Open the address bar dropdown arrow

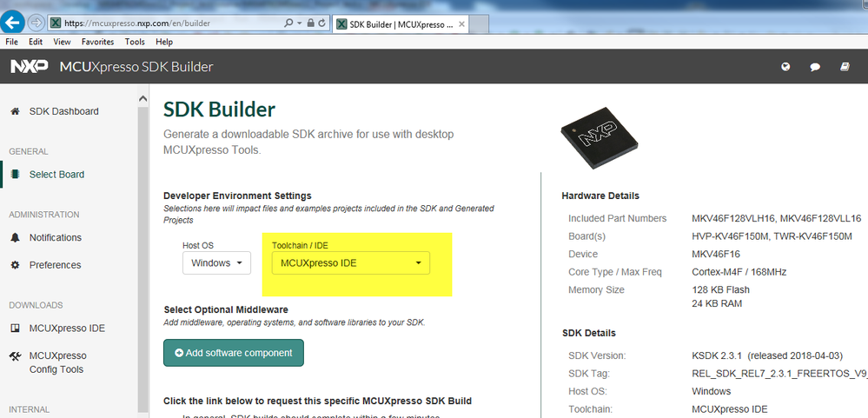300,23
